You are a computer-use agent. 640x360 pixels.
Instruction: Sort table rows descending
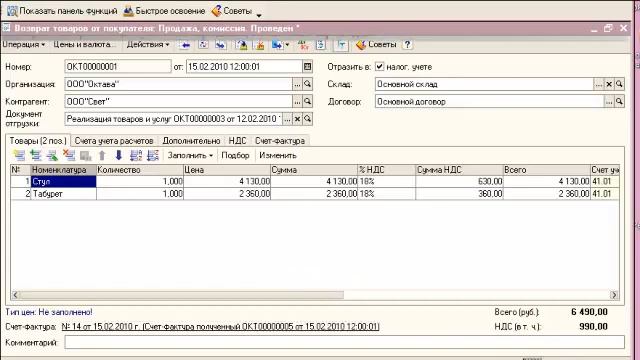click(153, 155)
